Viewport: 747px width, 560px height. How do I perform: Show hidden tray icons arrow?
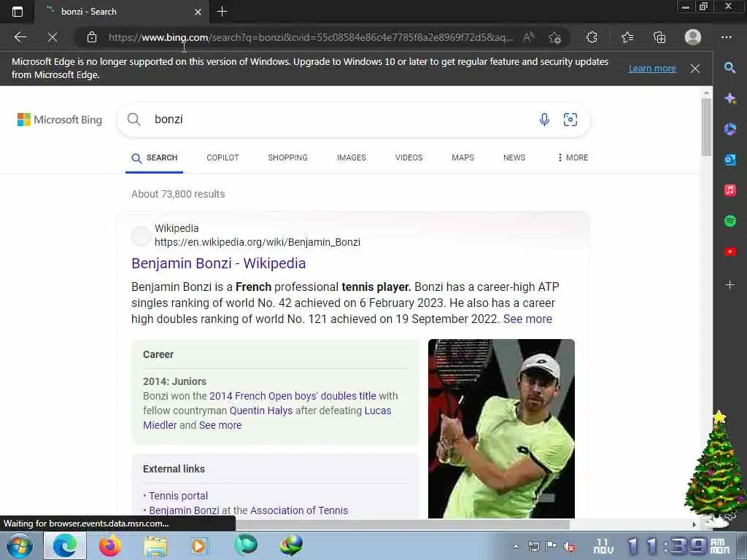point(516,546)
